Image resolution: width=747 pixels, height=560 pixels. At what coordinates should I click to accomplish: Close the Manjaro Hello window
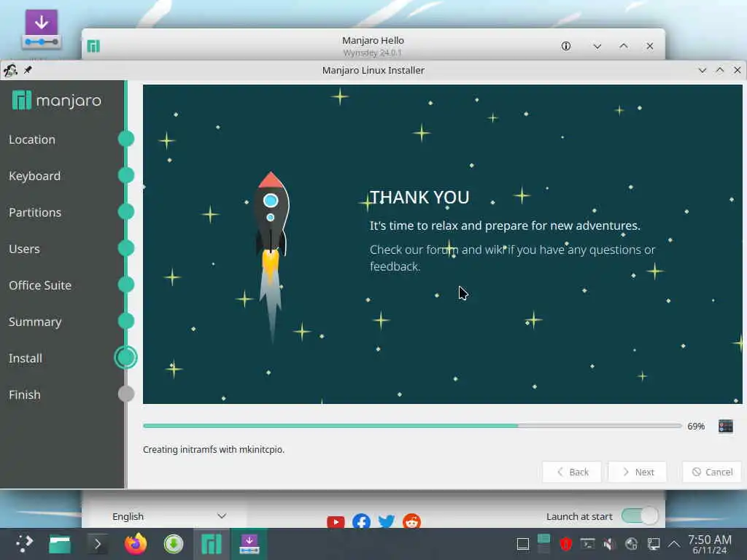click(650, 46)
